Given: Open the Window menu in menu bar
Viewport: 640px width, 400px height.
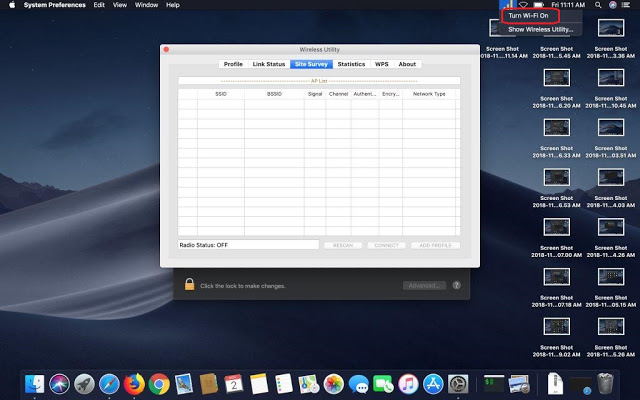Looking at the screenshot, I should [x=146, y=5].
